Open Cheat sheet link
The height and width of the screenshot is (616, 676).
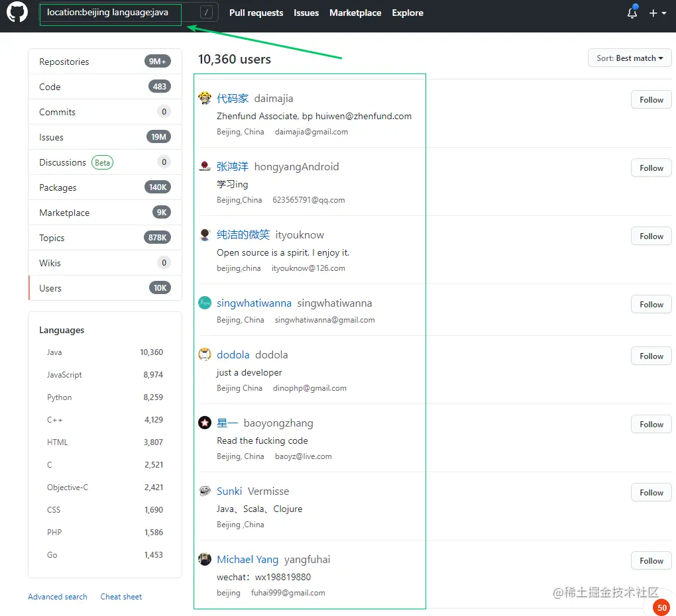pyautogui.click(x=121, y=597)
